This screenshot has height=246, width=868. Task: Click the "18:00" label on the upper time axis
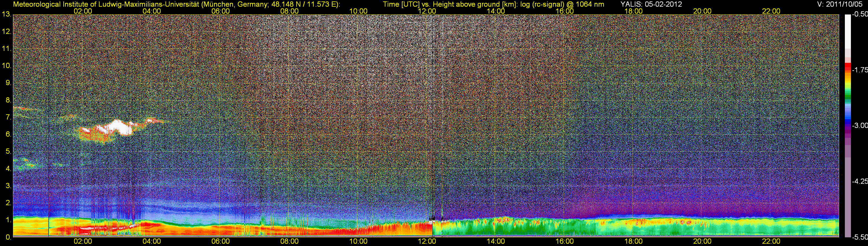pos(633,11)
